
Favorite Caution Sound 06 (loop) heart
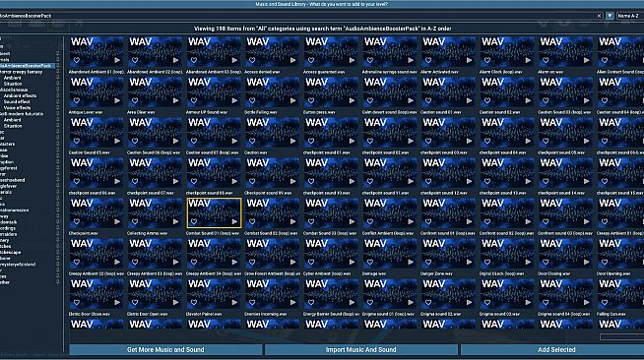[x=135, y=141]
